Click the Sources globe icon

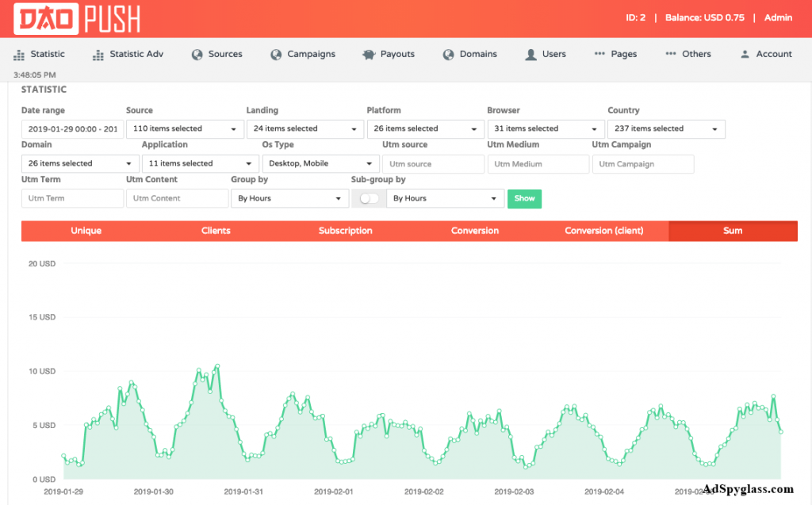pyautogui.click(x=197, y=55)
